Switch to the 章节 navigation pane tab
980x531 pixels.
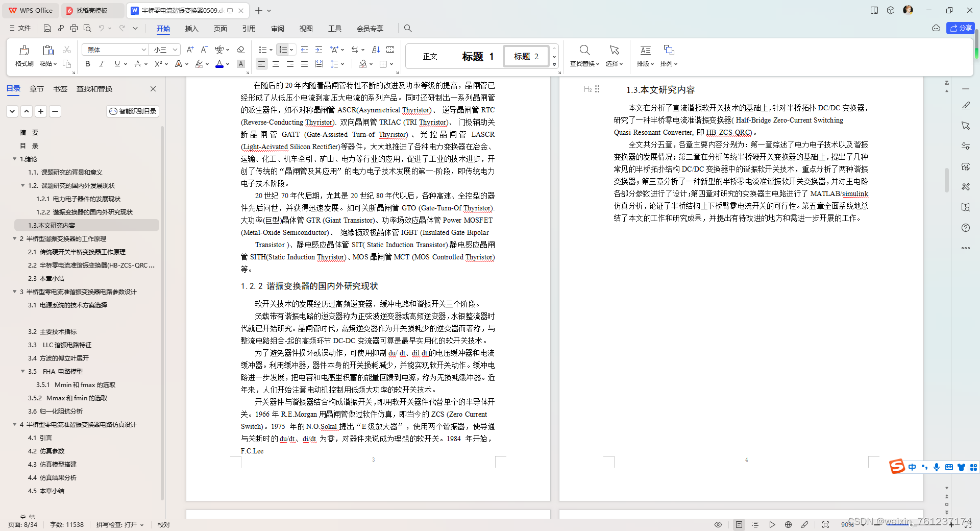pyautogui.click(x=36, y=89)
